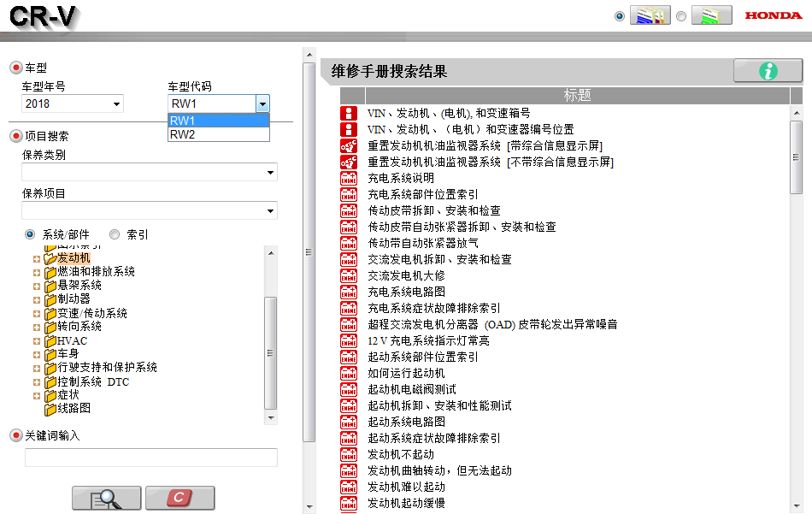Viewport: 812px width, 514px height.
Task: Click the 发动机 folder icon
Action: click(50, 258)
